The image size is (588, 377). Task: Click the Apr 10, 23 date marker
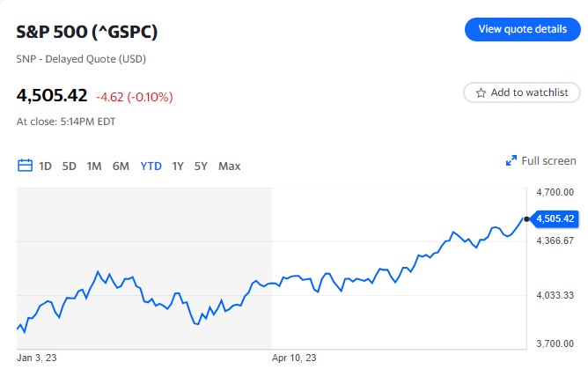(294, 358)
